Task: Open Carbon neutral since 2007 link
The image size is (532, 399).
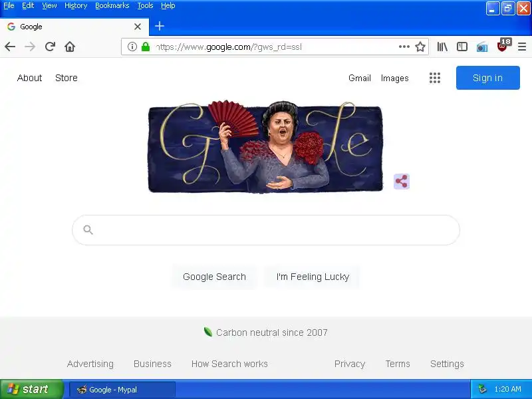Action: coord(272,332)
